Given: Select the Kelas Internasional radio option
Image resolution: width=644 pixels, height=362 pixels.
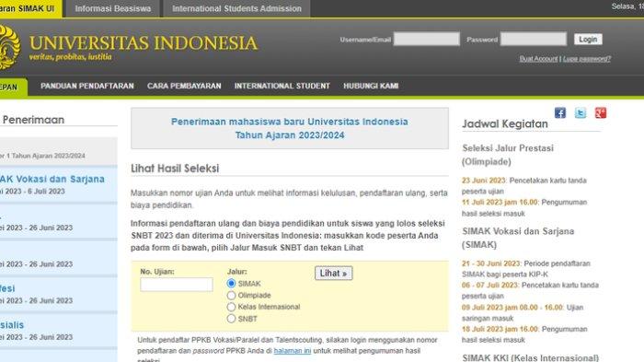Looking at the screenshot, I should coord(231,307).
